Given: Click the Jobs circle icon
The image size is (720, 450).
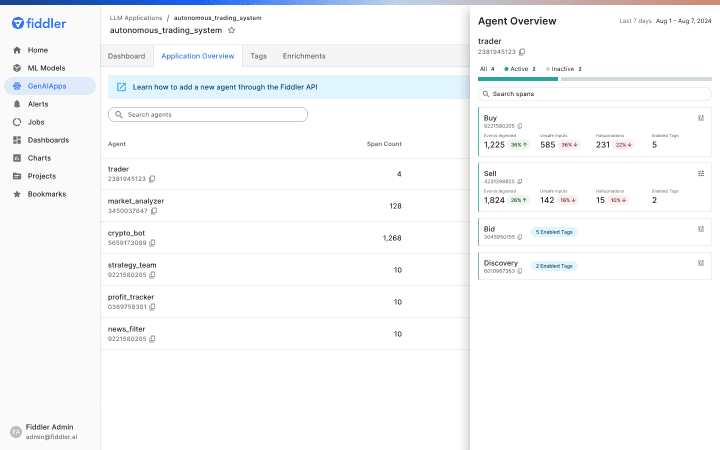Looking at the screenshot, I should pos(17,122).
